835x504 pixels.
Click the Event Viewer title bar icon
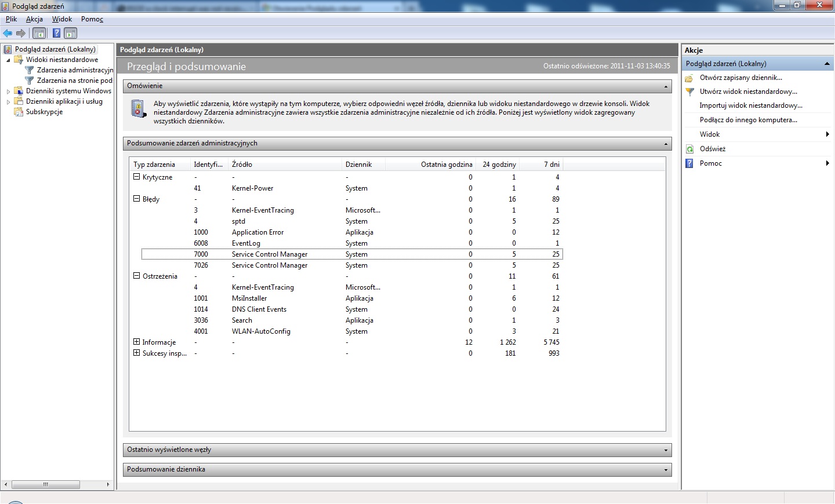(5, 5)
